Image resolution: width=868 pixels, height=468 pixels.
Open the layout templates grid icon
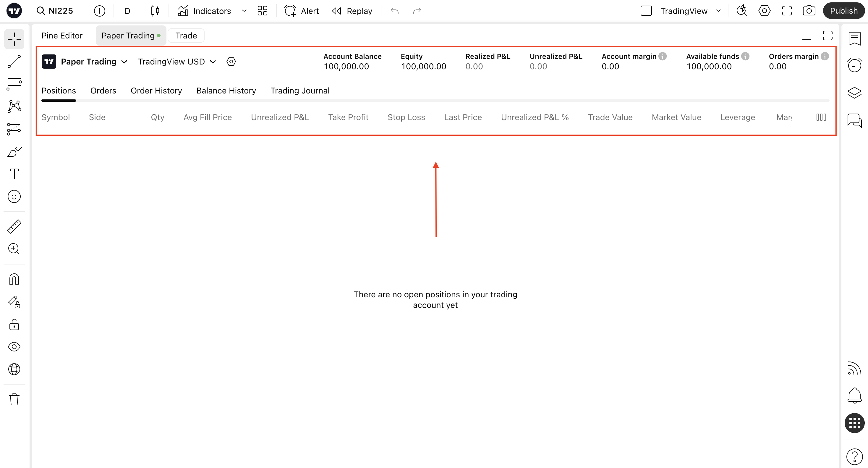(263, 11)
